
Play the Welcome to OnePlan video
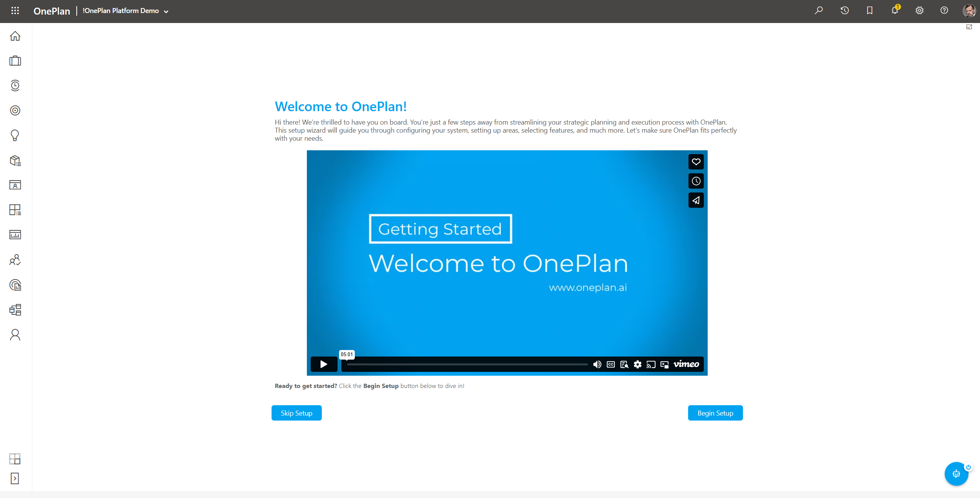pyautogui.click(x=324, y=364)
